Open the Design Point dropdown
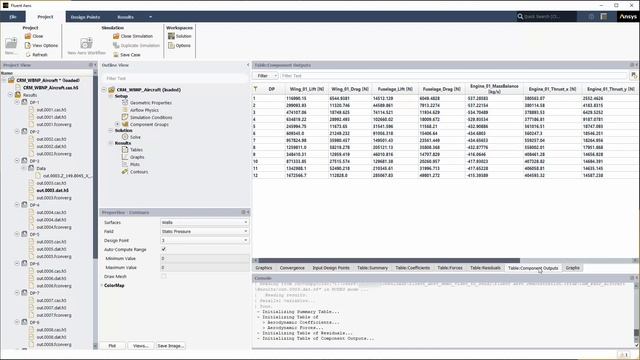 204,240
